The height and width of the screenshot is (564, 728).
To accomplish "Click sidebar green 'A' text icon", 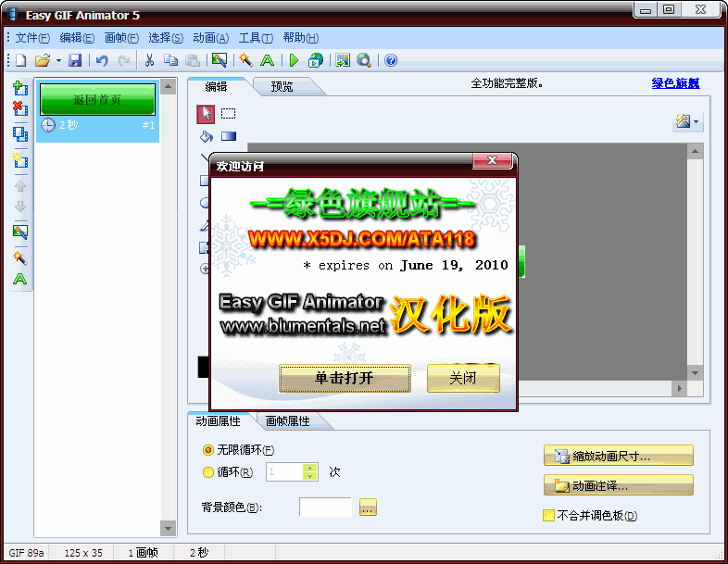I will click(x=20, y=279).
